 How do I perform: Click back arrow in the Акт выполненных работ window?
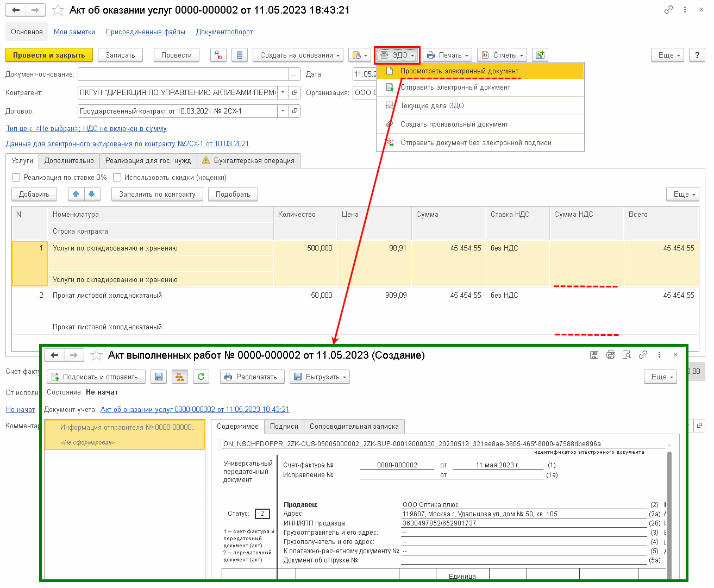tap(54, 355)
